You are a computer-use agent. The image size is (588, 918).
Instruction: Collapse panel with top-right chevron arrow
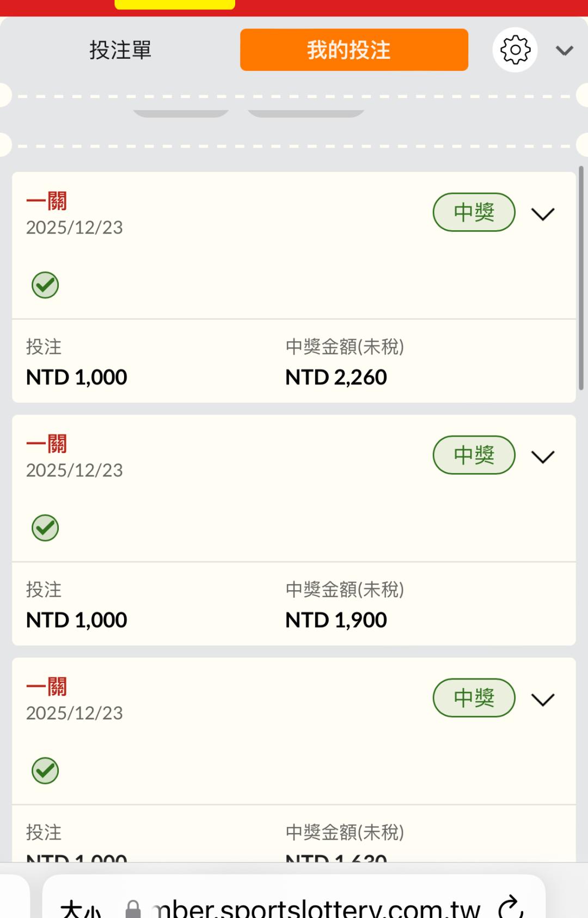pyautogui.click(x=565, y=51)
